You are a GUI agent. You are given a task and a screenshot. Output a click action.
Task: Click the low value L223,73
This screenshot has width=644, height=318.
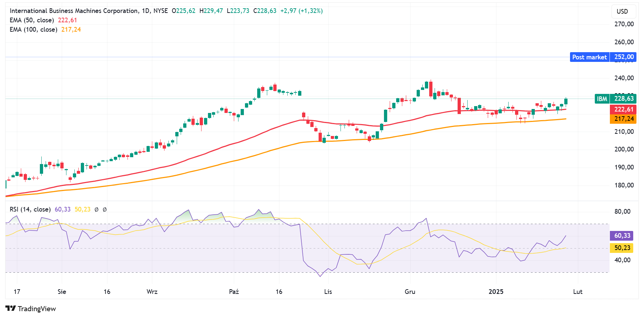238,11
